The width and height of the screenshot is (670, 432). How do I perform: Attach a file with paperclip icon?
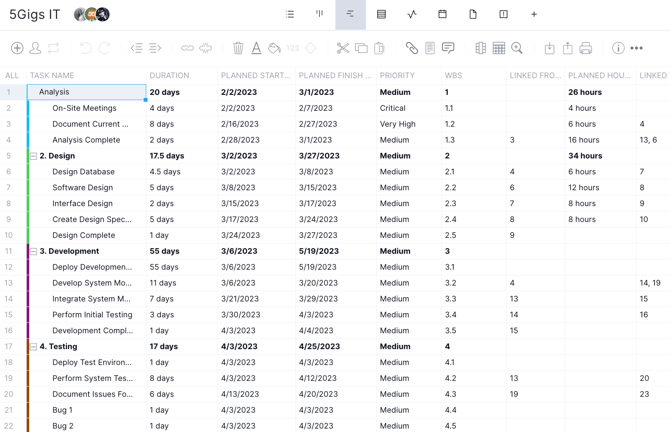pos(411,48)
